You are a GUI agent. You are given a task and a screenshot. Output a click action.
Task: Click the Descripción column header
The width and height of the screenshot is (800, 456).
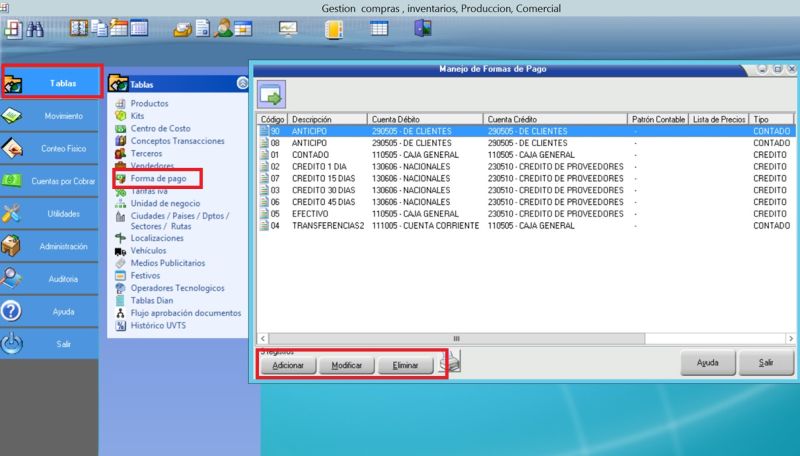(311, 119)
